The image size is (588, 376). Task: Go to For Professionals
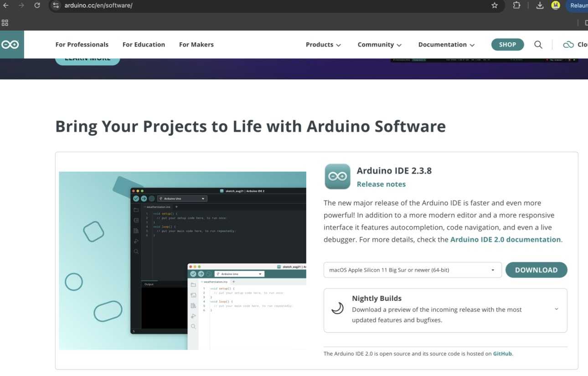82,45
